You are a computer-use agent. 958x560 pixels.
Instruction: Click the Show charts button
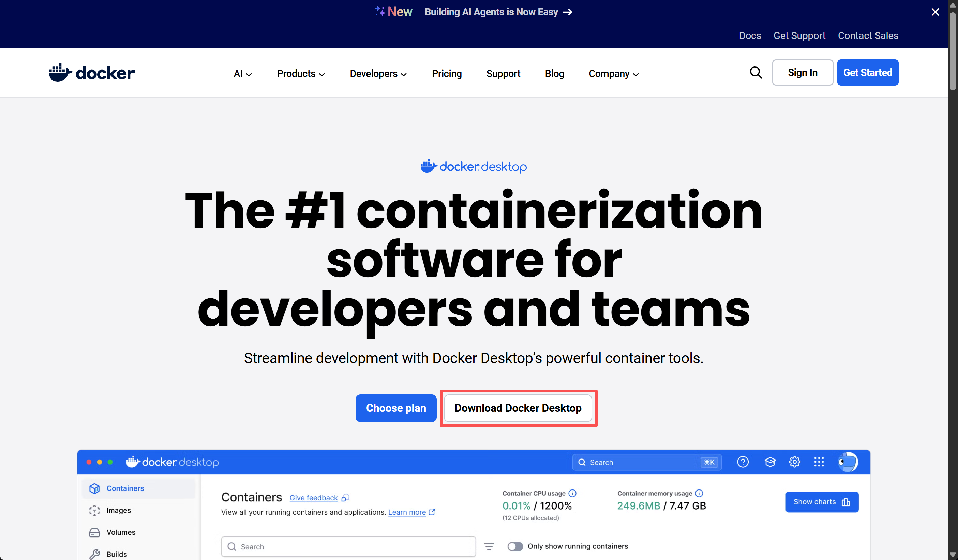tap(822, 502)
